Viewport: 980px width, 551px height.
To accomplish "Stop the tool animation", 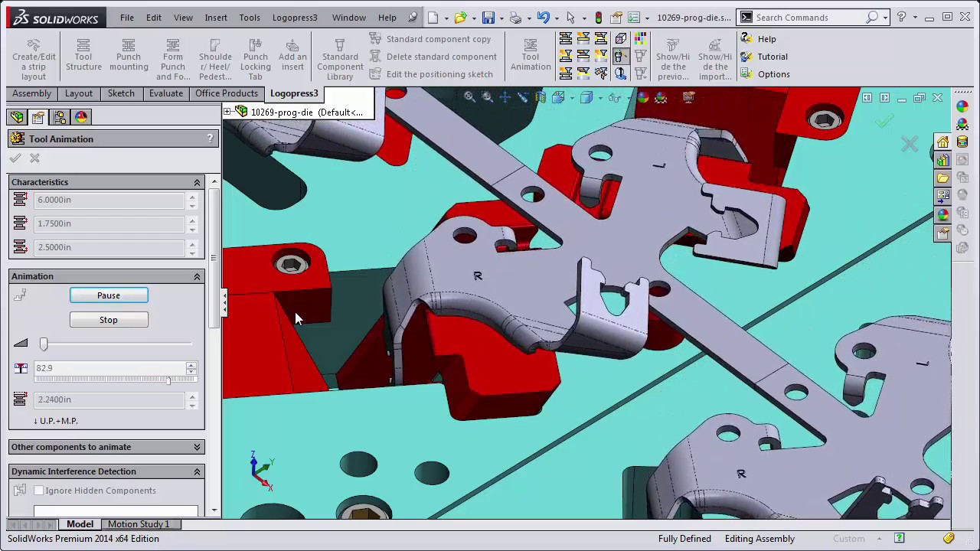I will point(109,320).
